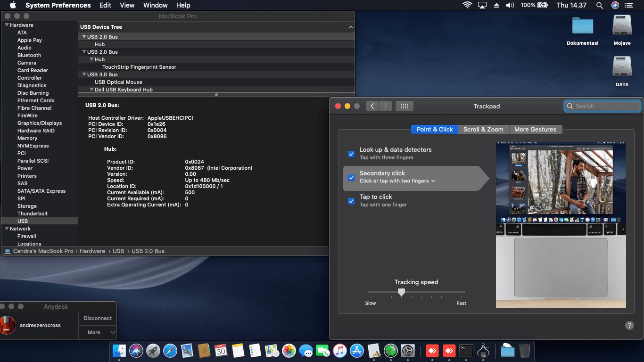644x362 pixels.
Task: Click Show All grid button in Trackpad
Action: click(404, 106)
